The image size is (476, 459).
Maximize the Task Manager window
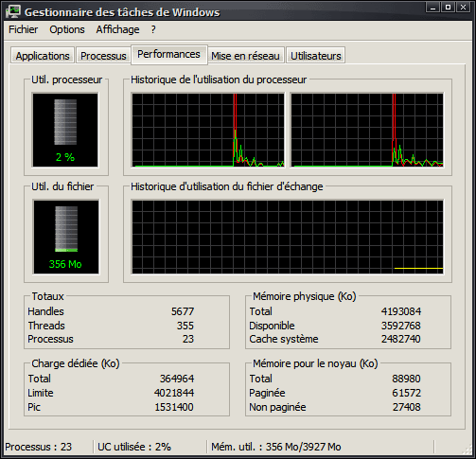click(448, 8)
